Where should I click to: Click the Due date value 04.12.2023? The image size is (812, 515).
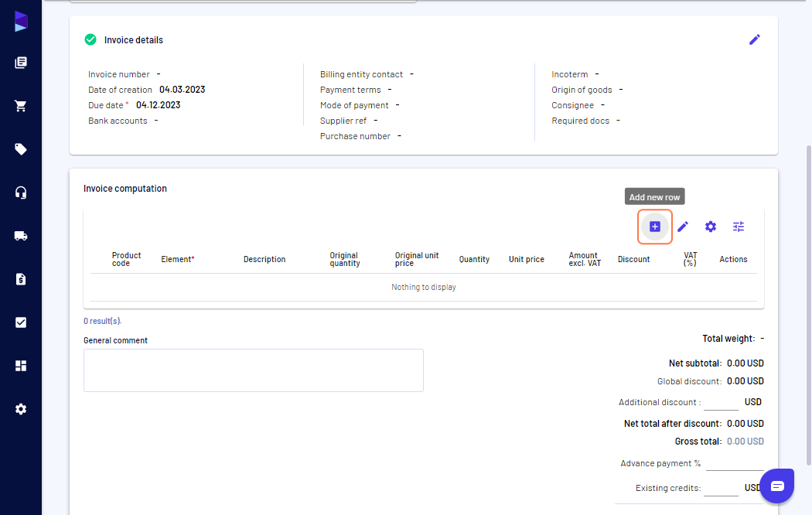point(158,105)
